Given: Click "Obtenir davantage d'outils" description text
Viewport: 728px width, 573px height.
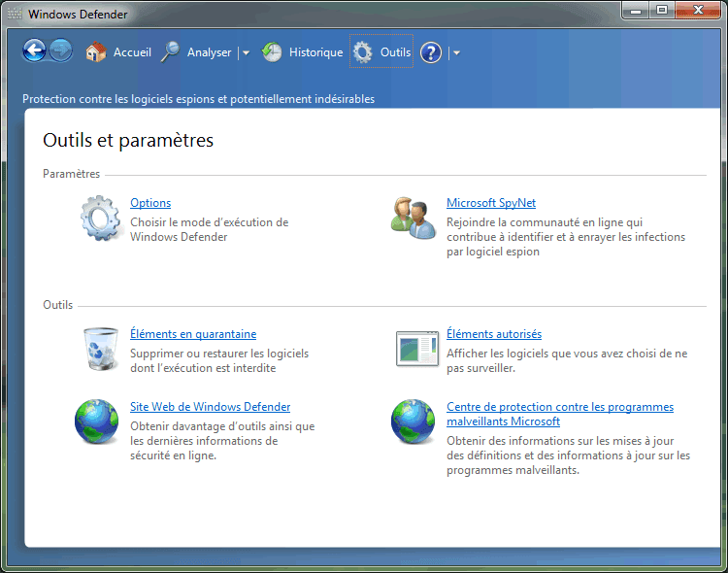Looking at the screenshot, I should [x=222, y=441].
